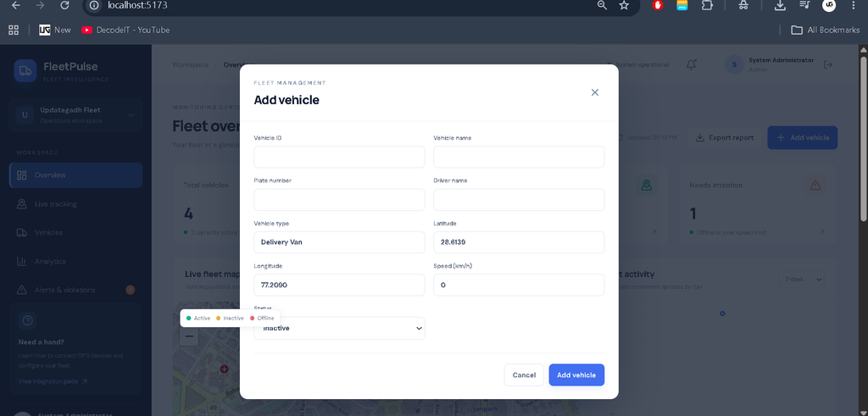Focus the Speed (km/h) field

(519, 285)
